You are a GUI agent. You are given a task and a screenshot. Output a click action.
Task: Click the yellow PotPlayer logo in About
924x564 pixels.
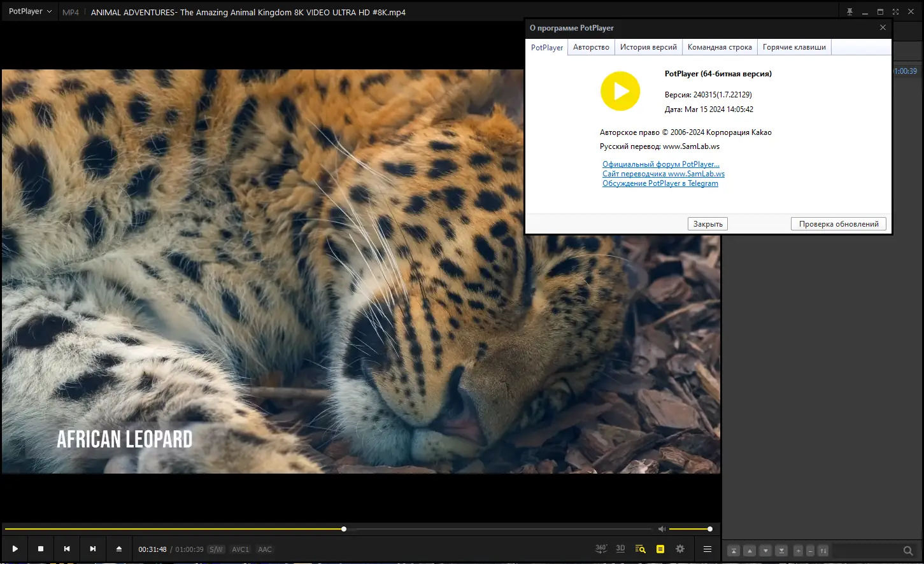coord(620,91)
